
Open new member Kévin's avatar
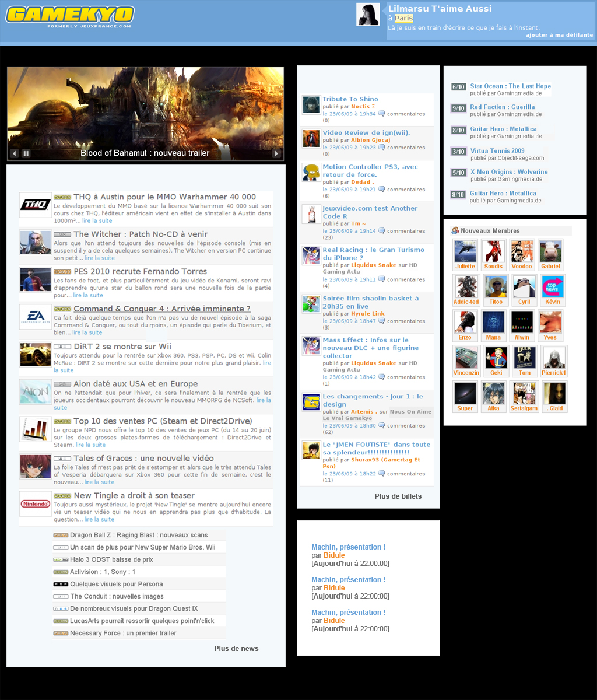tap(553, 287)
